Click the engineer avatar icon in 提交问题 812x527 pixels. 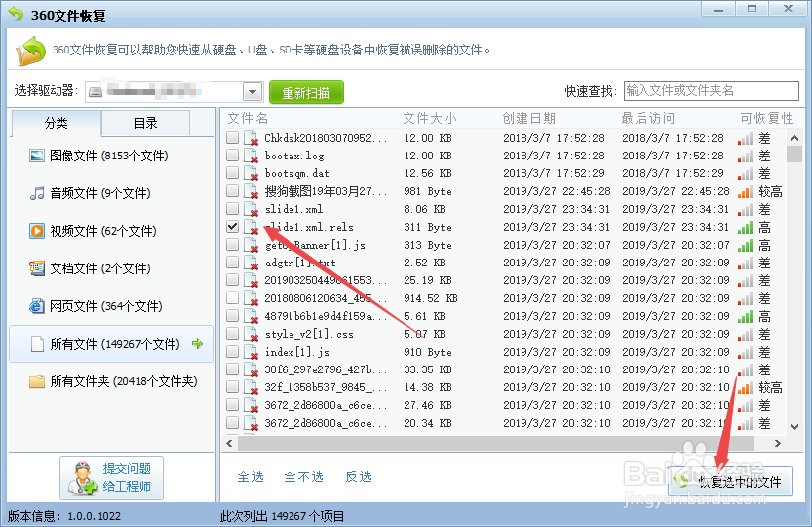[83, 477]
